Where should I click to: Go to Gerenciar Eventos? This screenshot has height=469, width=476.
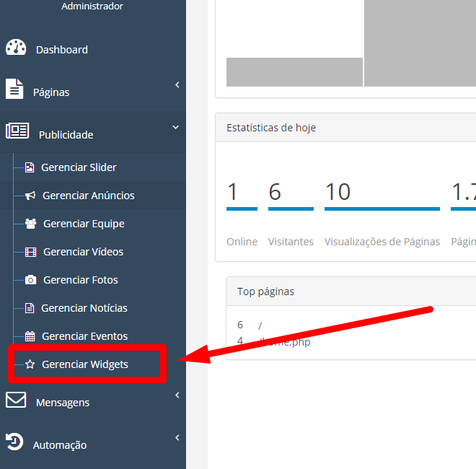pyautogui.click(x=84, y=336)
